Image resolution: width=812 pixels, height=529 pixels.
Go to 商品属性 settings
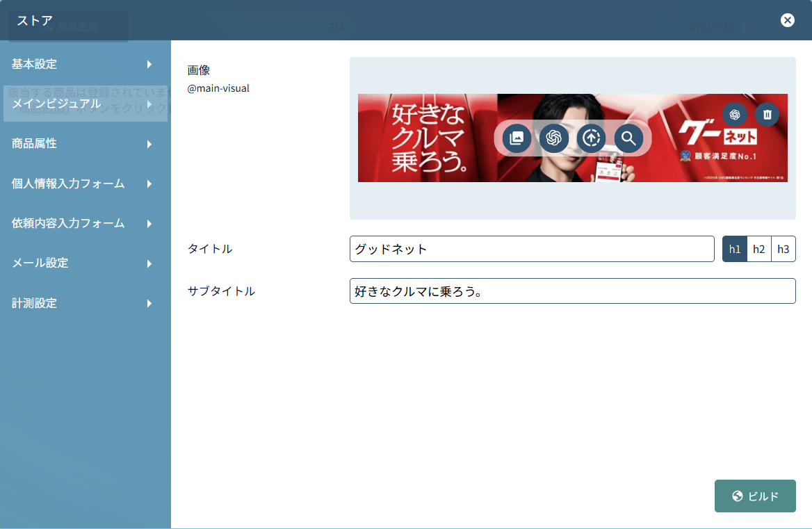[86, 144]
